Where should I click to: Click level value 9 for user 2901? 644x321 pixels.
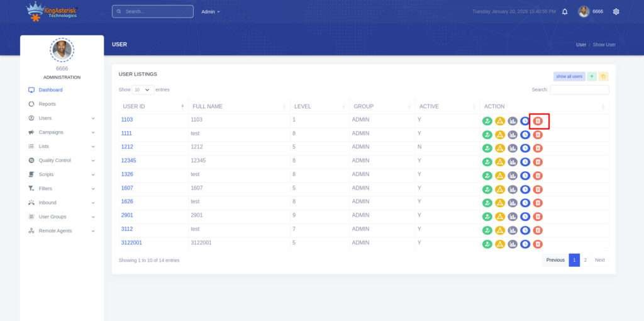pos(294,215)
